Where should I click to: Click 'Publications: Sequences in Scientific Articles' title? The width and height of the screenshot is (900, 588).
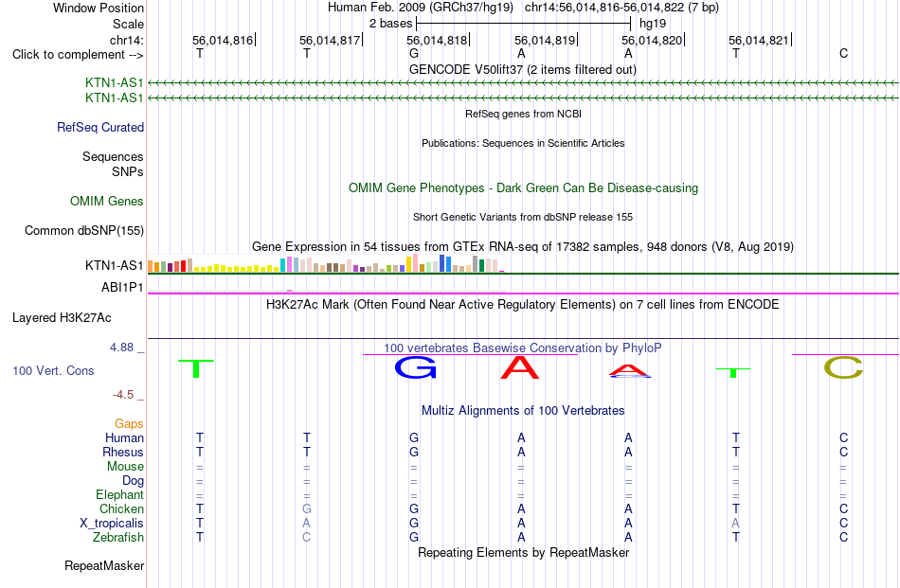click(x=523, y=143)
